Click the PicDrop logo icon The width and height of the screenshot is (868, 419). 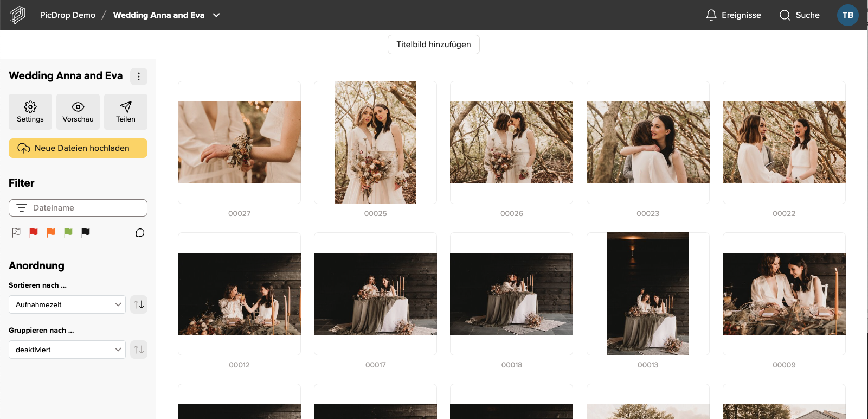point(17,15)
